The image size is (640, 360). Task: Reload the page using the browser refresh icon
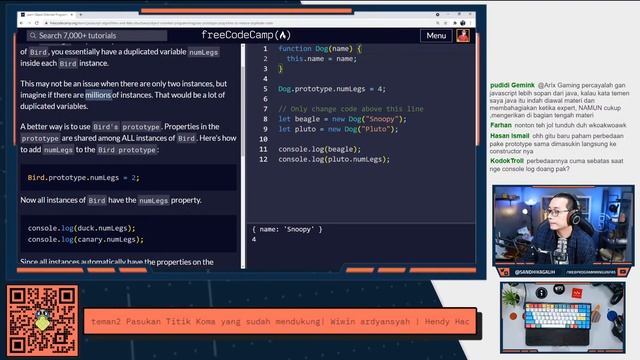pos(37,23)
